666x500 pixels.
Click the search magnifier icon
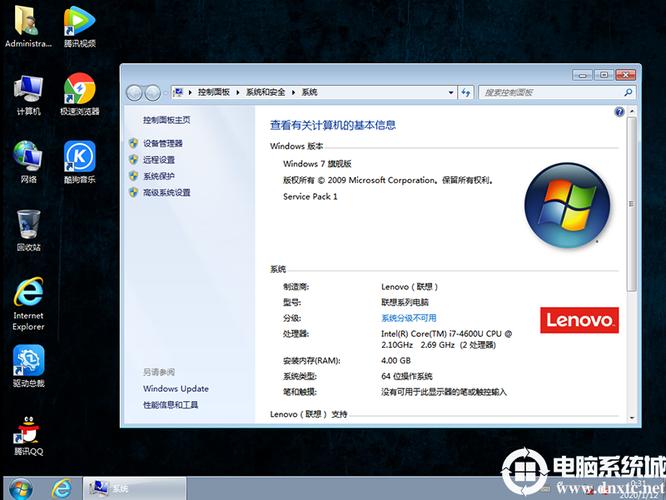(x=628, y=92)
